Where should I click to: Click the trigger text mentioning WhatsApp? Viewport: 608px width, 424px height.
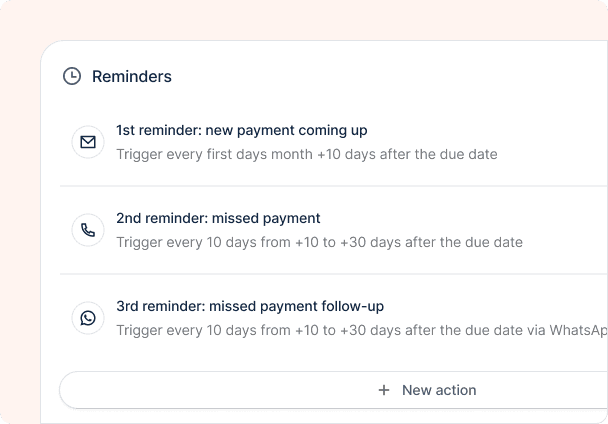pos(362,331)
